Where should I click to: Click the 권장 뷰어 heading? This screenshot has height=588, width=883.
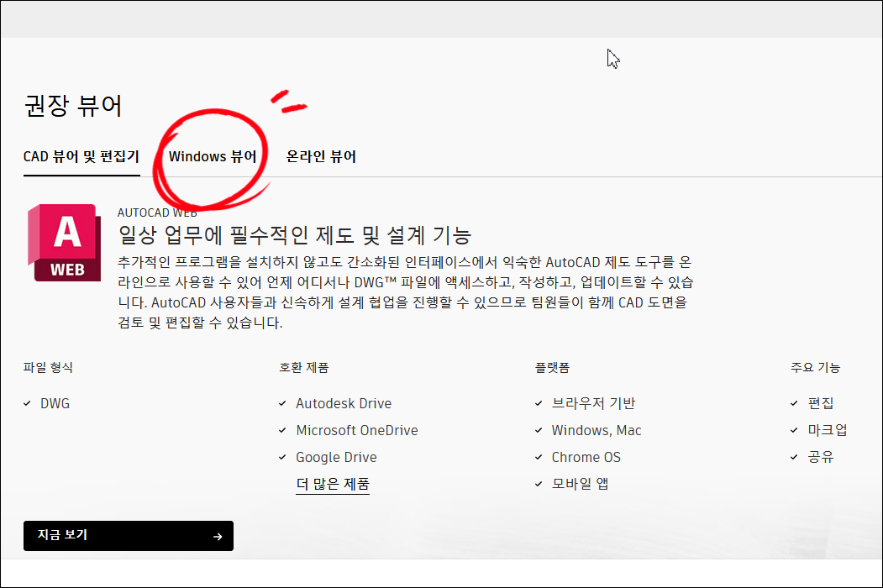point(72,105)
